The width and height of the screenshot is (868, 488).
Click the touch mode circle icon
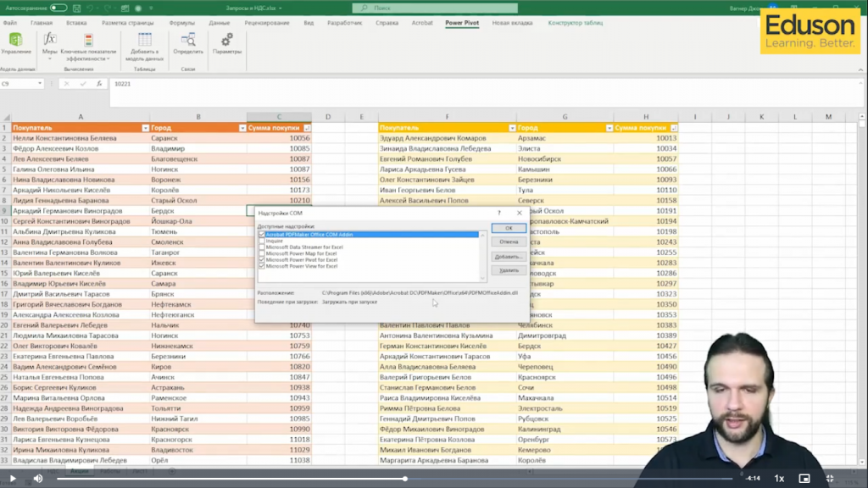point(138,8)
